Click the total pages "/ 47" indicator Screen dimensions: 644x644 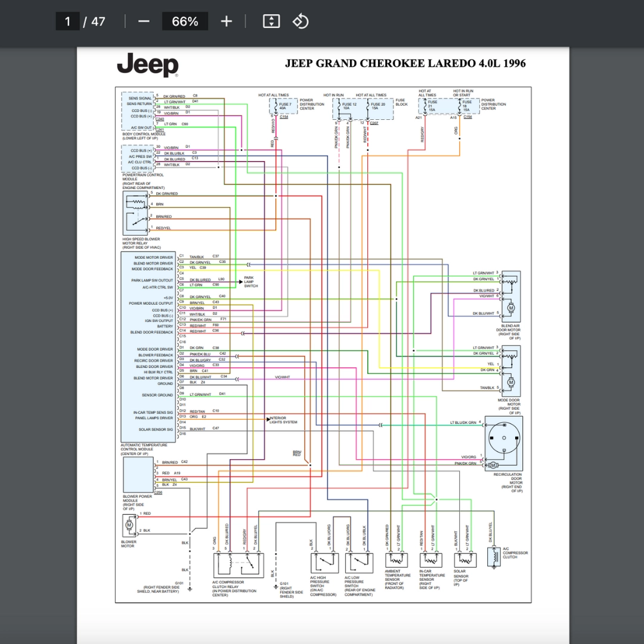94,21
